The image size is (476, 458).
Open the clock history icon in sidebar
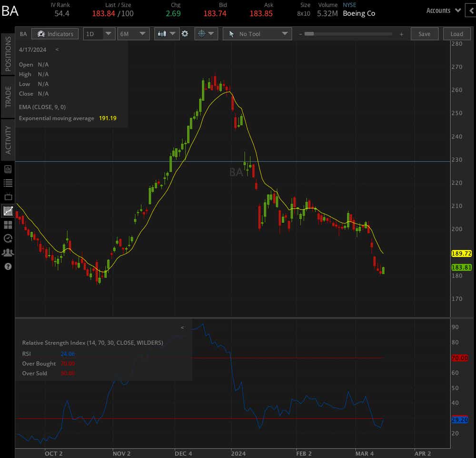8,239
